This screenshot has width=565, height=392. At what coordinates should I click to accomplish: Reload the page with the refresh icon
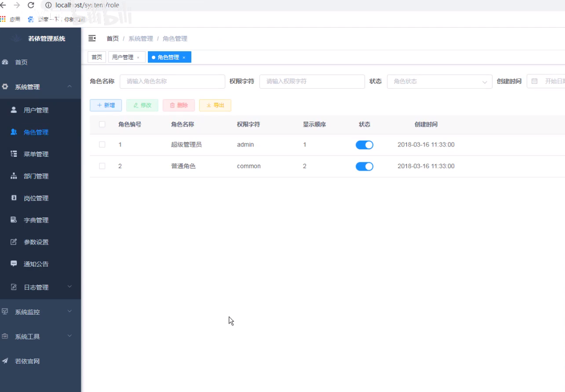pos(31,5)
